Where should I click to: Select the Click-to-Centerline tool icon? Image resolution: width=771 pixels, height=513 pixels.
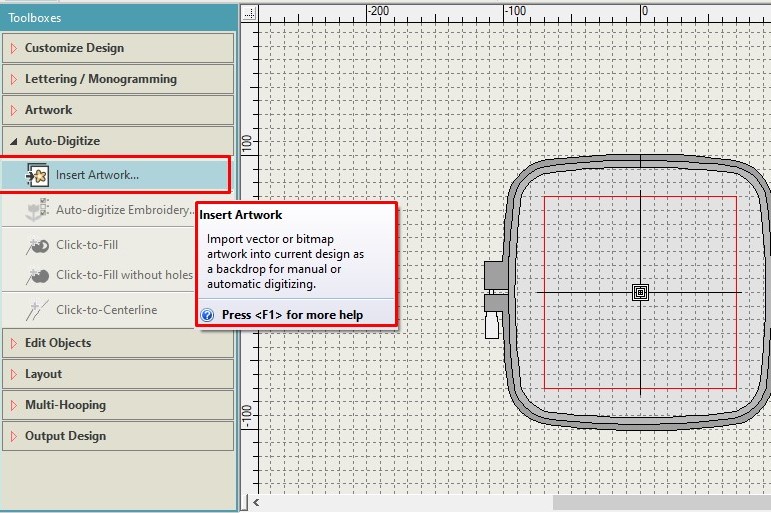(x=37, y=310)
